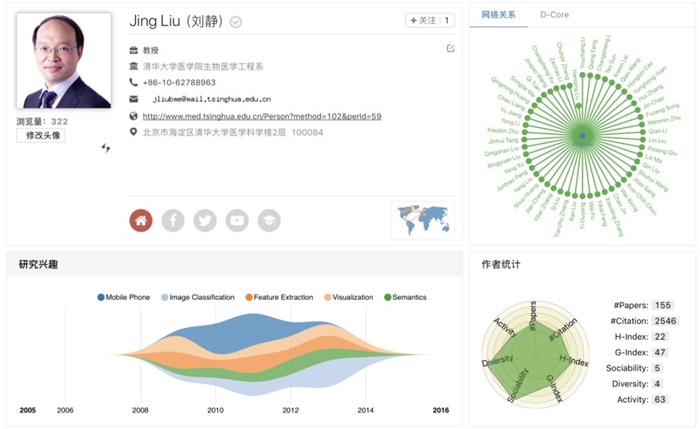Toggle Visualization series in legend
Screen dimensions: 700x429
[348, 297]
